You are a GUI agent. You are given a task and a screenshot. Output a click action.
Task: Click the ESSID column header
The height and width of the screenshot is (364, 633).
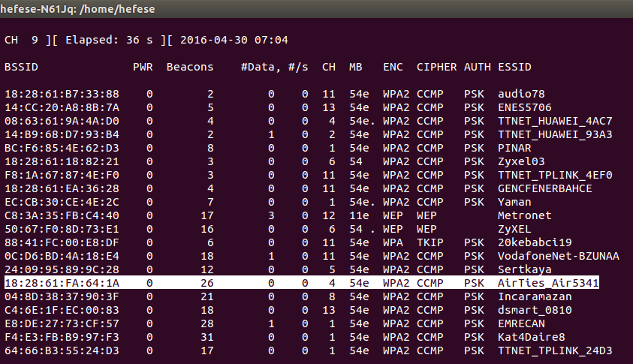pos(514,67)
